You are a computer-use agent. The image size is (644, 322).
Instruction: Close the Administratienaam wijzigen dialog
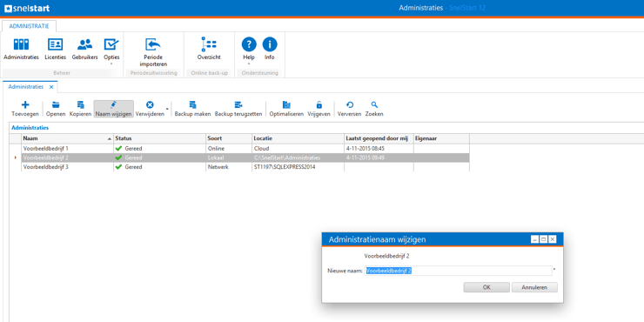click(553, 239)
